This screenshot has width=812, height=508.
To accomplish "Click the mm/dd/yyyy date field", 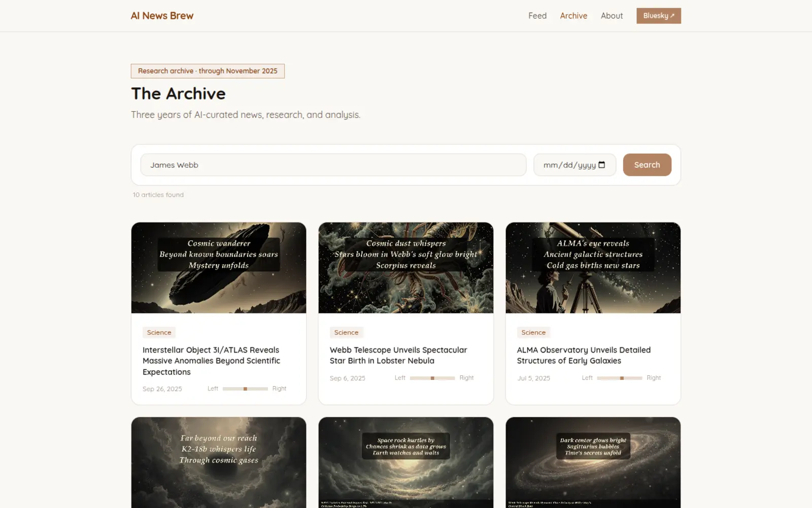I will (x=574, y=165).
